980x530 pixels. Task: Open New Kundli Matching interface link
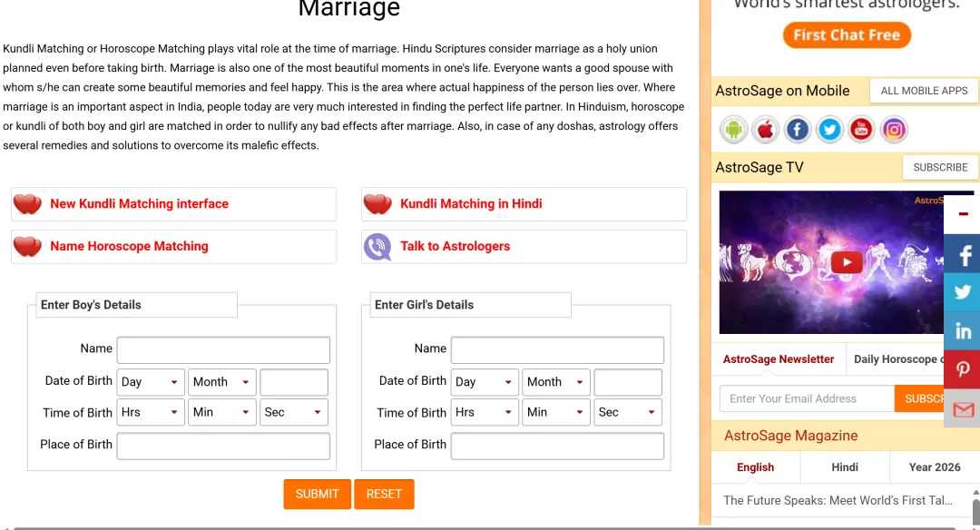tap(140, 204)
